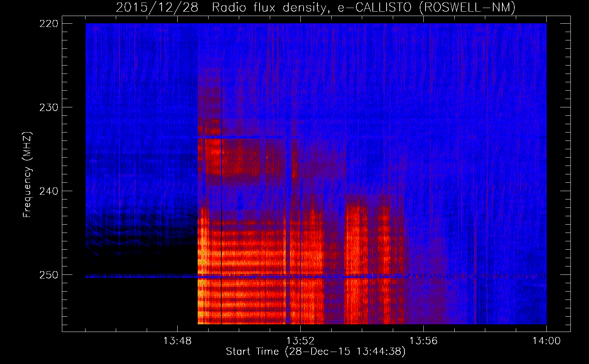Click the 'Frequency (MHZ)' axis title
Viewport: 589px width, 364px height.
click(x=27, y=175)
